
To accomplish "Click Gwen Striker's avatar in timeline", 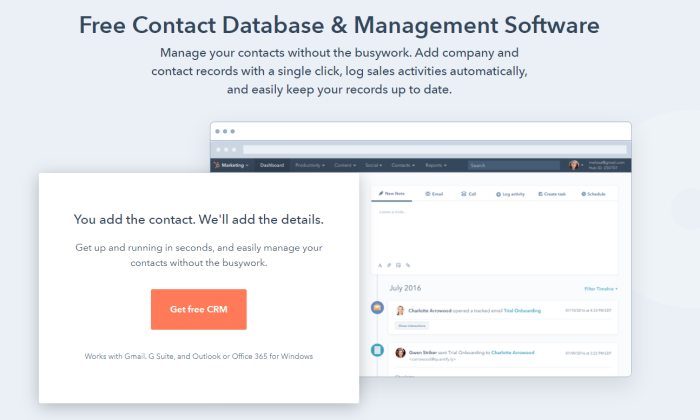I will pos(400,353).
